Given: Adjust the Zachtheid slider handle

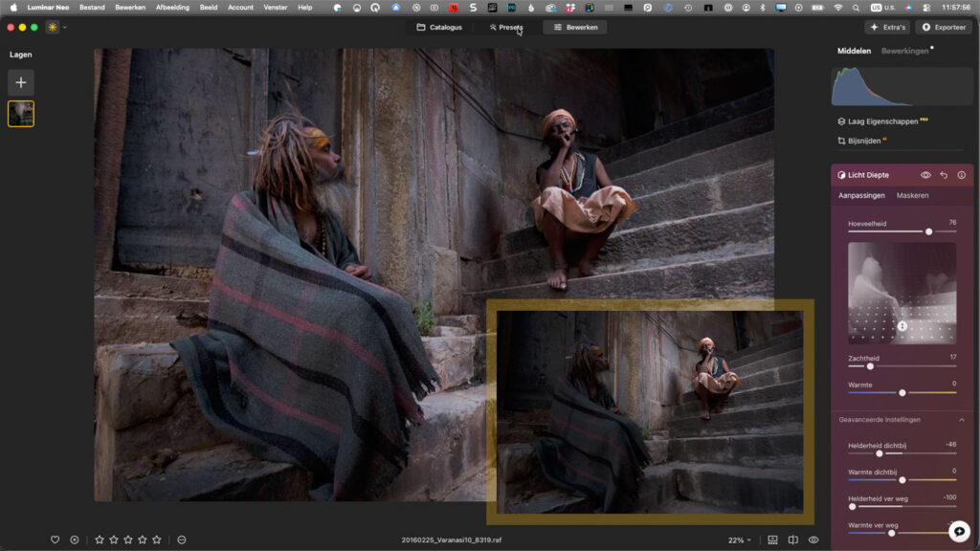Looking at the screenshot, I should 870,366.
